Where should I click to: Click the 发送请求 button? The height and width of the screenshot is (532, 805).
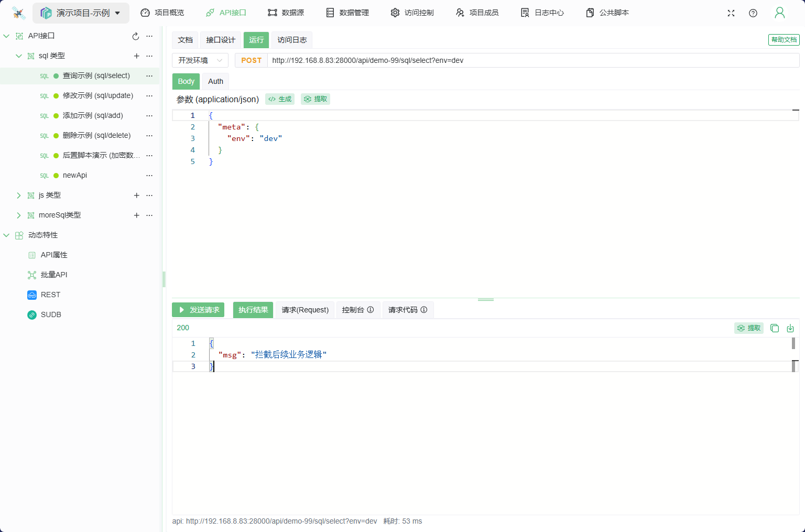(198, 310)
